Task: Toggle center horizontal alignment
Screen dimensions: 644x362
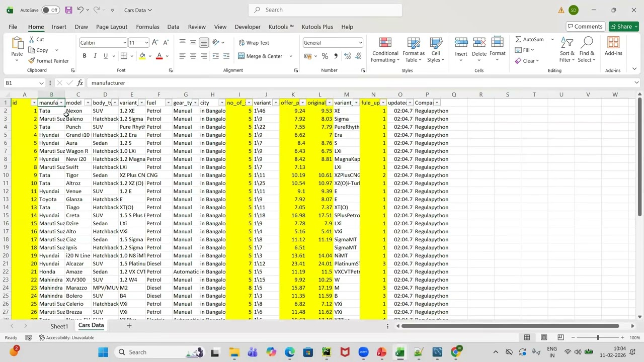Action: pyautogui.click(x=193, y=56)
